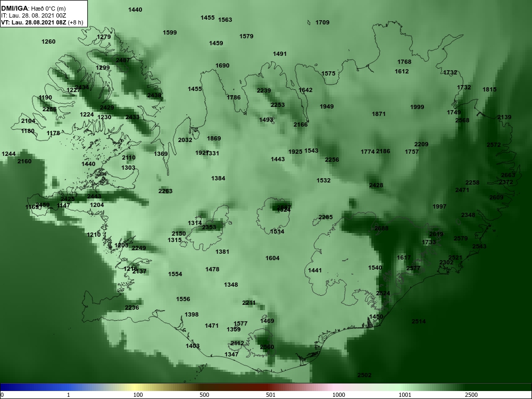Viewport: 532px width, 399px height.
Task: Click the map value 1384
Action: (x=218, y=178)
